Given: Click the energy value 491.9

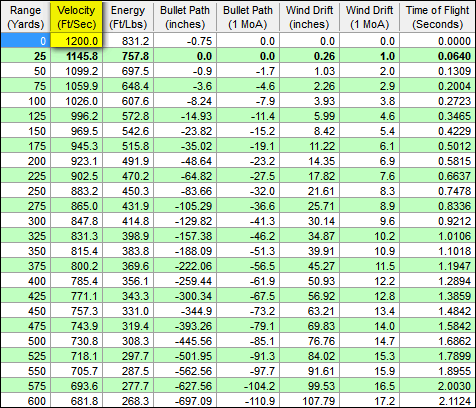Looking at the screenshot, I should (128, 161).
